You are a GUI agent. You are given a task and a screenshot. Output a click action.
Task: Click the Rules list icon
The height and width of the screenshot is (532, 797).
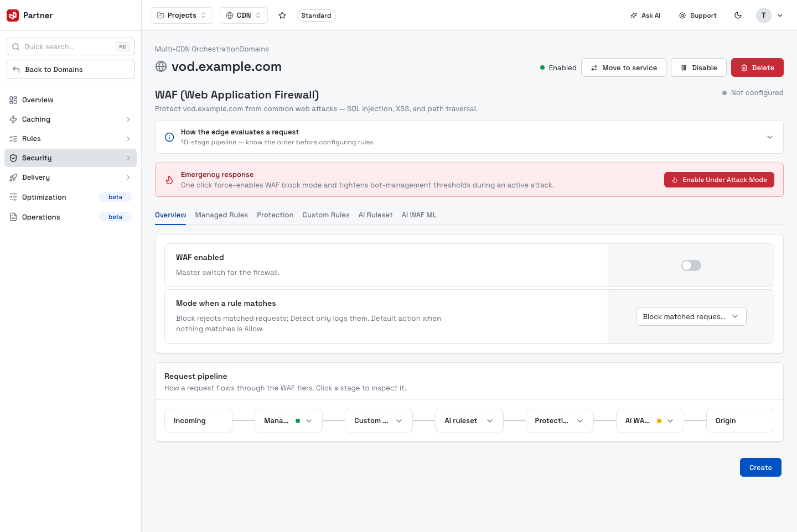pyautogui.click(x=13, y=139)
